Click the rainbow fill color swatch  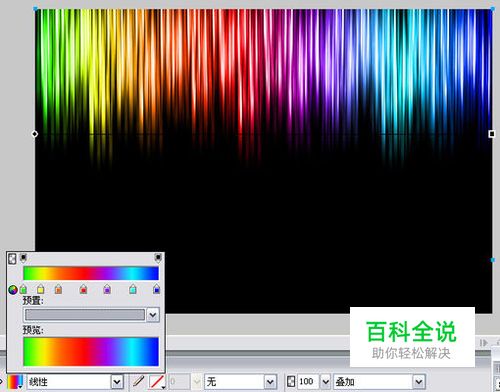click(15, 382)
